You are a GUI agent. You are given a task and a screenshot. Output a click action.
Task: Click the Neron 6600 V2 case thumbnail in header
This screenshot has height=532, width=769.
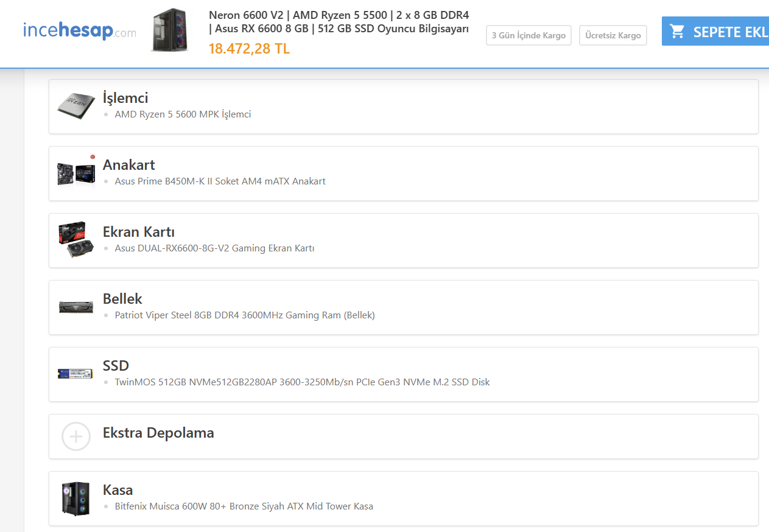point(170,30)
